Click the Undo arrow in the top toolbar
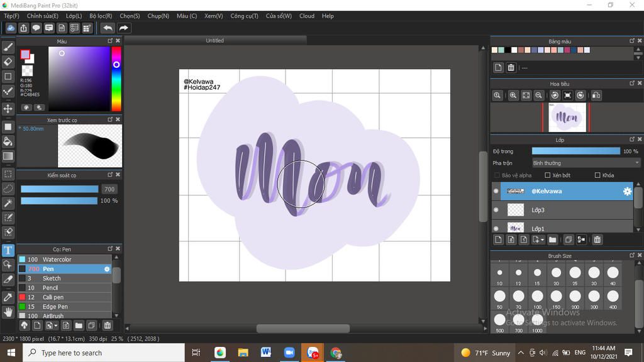 (108, 28)
